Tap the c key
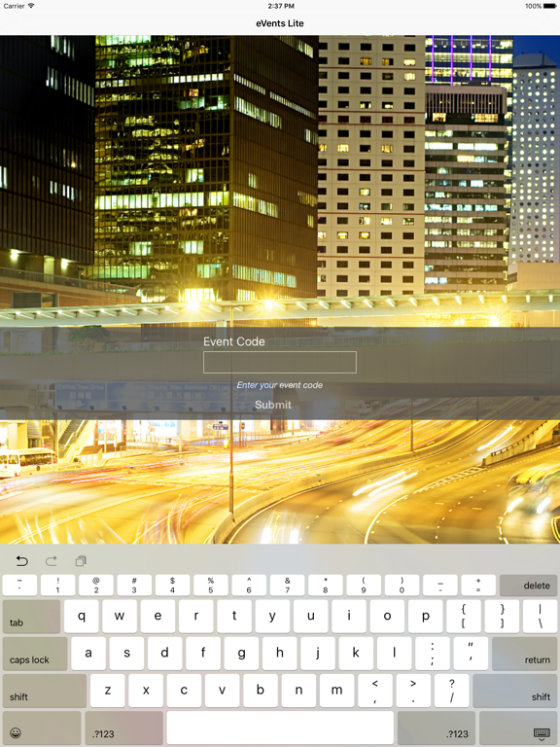The width and height of the screenshot is (560, 747). 184,691
